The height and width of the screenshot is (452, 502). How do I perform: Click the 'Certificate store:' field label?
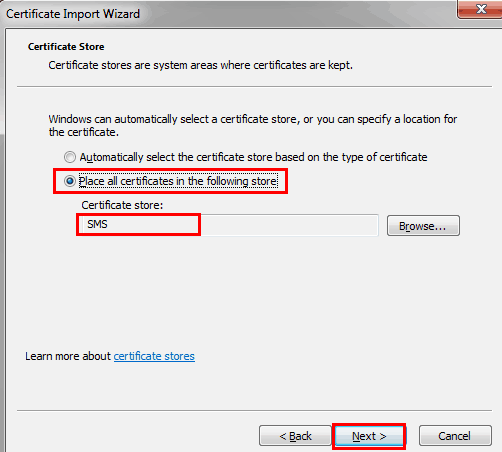coord(122,205)
